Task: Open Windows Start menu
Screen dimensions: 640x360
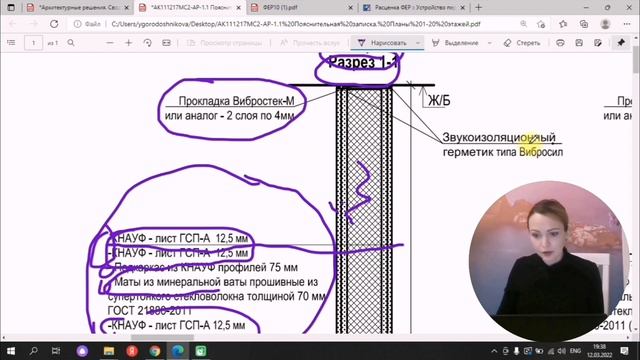Action: pyautogui.click(x=11, y=351)
